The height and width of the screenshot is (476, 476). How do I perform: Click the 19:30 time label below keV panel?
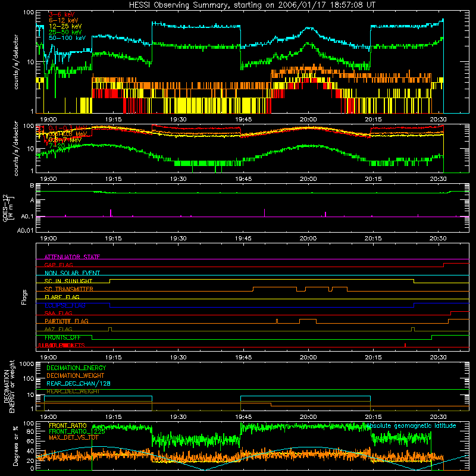coord(178,120)
